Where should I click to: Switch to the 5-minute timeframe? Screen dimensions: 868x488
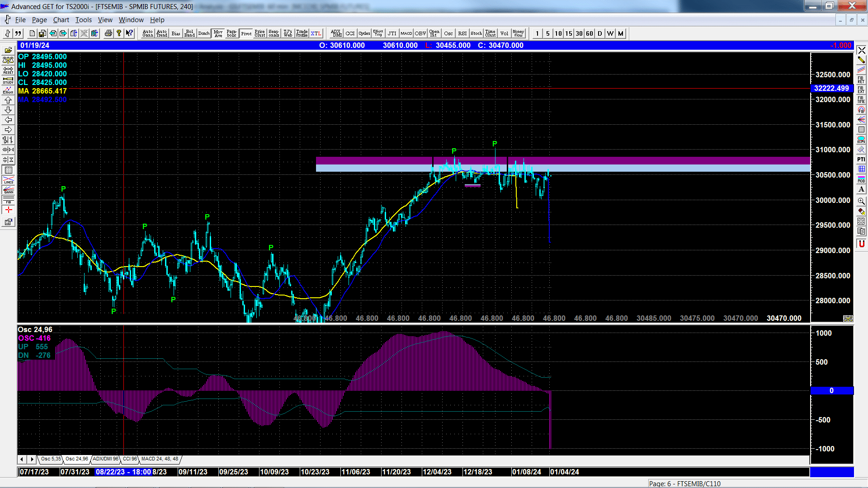(x=548, y=33)
